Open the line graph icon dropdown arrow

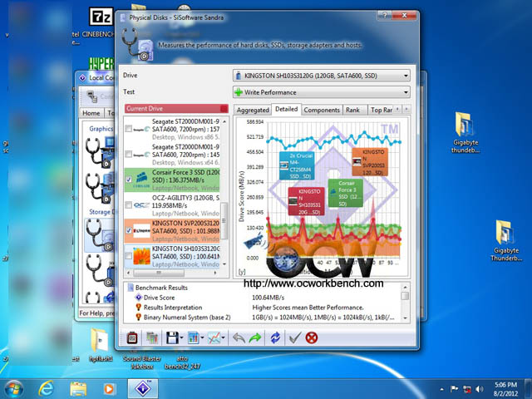(x=223, y=338)
